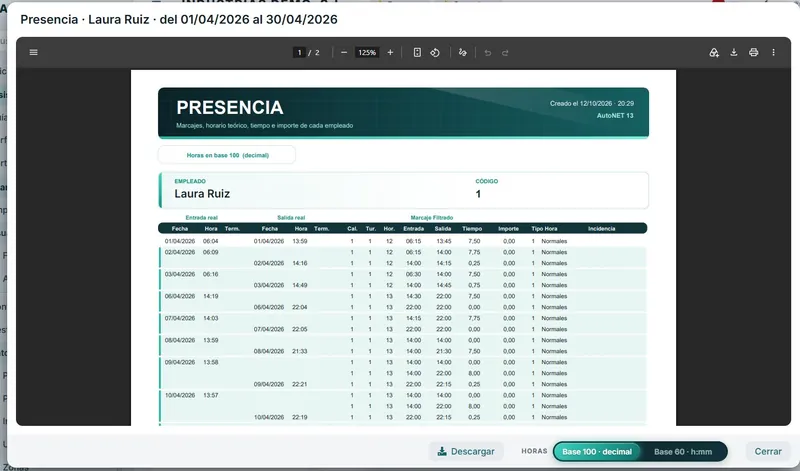Select the draw annotation tool icon
800x471 pixels.
coord(463,53)
